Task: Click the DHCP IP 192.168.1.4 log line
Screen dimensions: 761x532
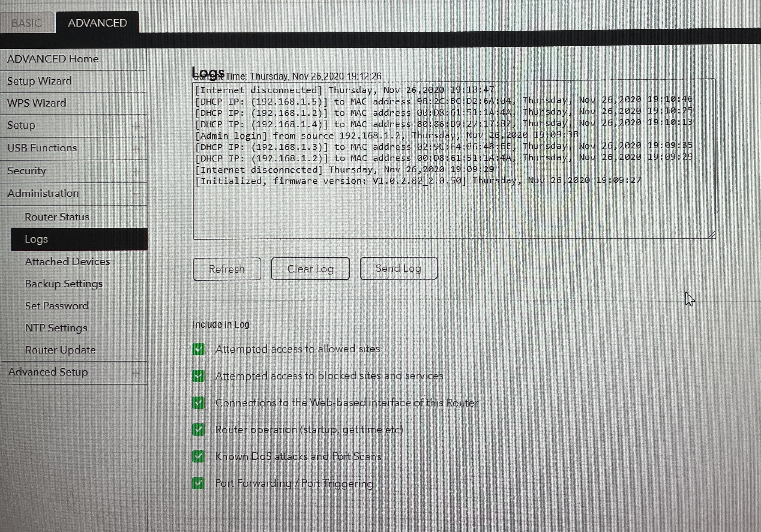Action: pyautogui.click(x=444, y=123)
